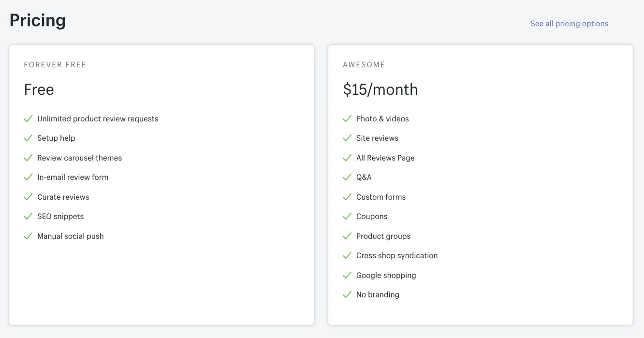Viewport: 644px width, 338px height.
Task: Select the AWESOME plan label
Action: click(364, 65)
